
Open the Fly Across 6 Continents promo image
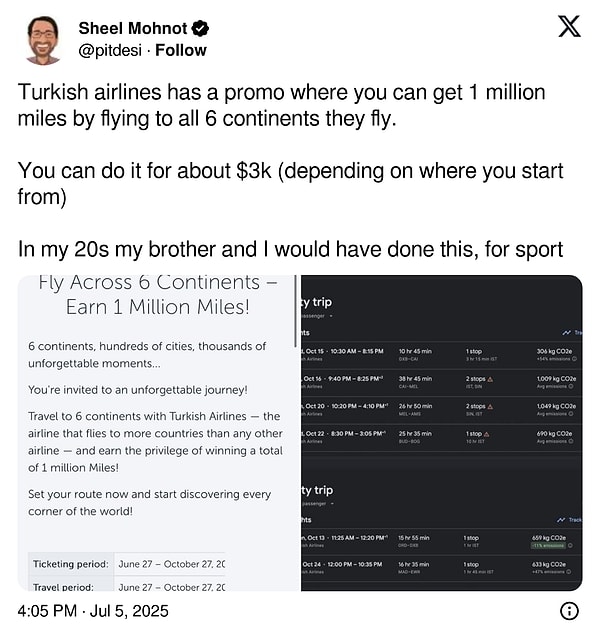(159, 433)
